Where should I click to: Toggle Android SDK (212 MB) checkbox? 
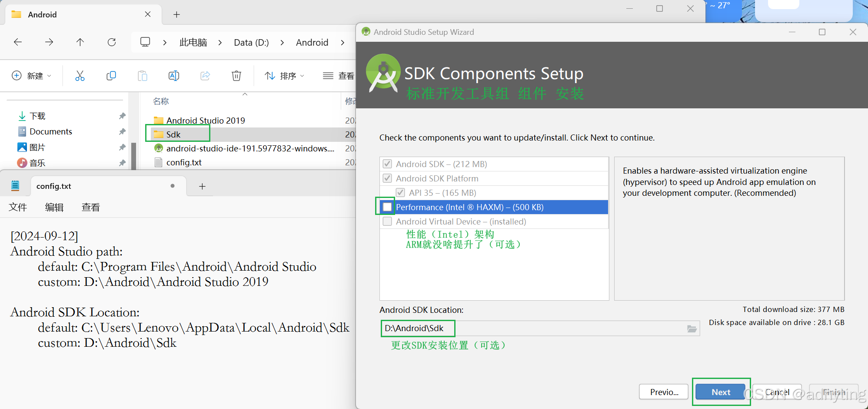[x=387, y=164]
